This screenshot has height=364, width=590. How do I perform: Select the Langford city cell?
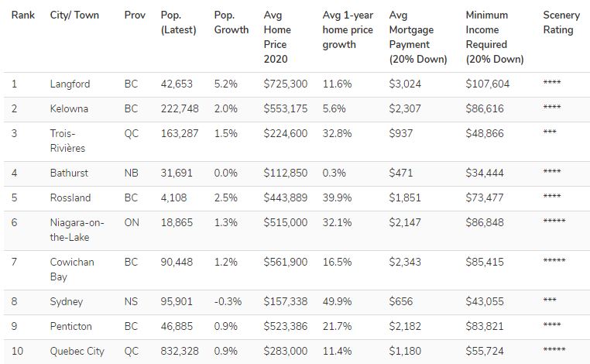click(x=70, y=84)
